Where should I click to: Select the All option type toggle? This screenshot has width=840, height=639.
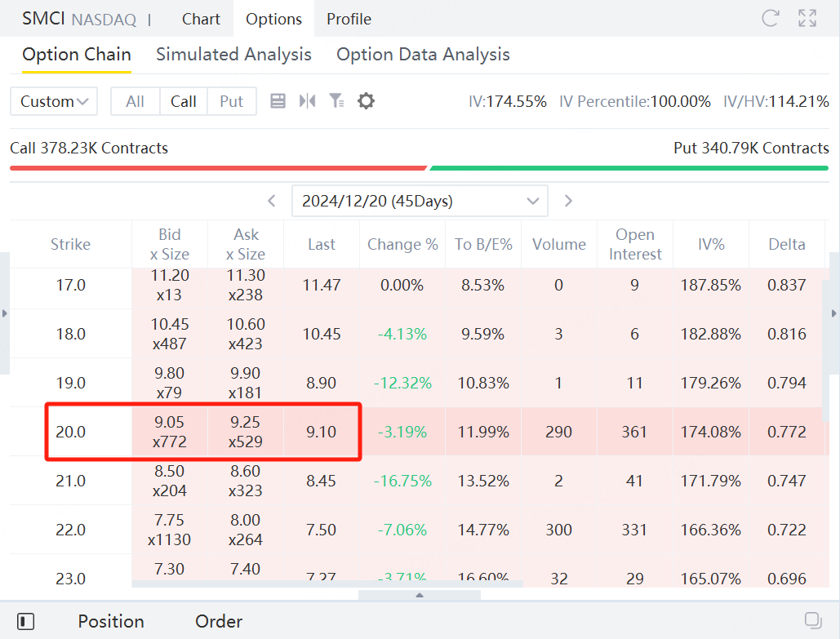pyautogui.click(x=136, y=101)
